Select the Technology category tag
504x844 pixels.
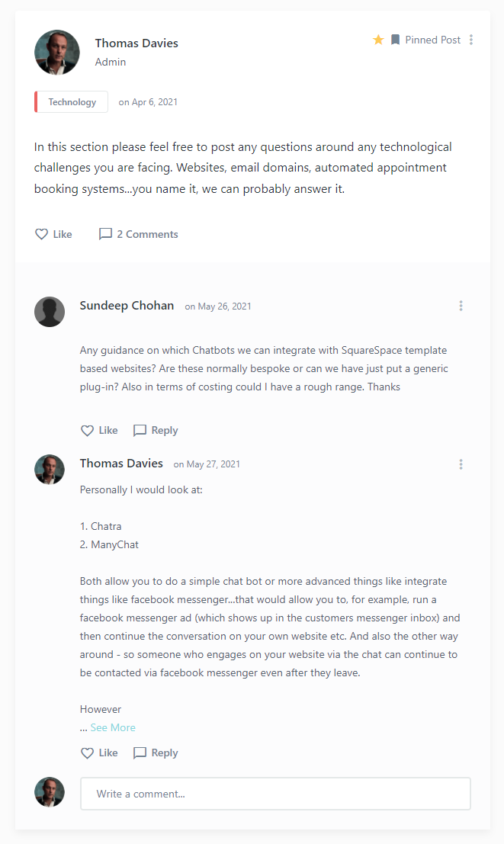tap(72, 102)
